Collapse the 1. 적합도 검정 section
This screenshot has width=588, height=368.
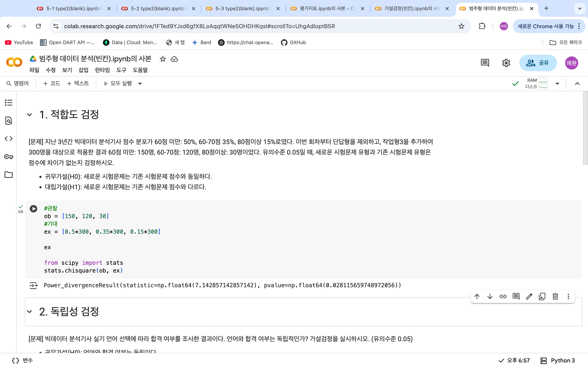pyautogui.click(x=29, y=115)
